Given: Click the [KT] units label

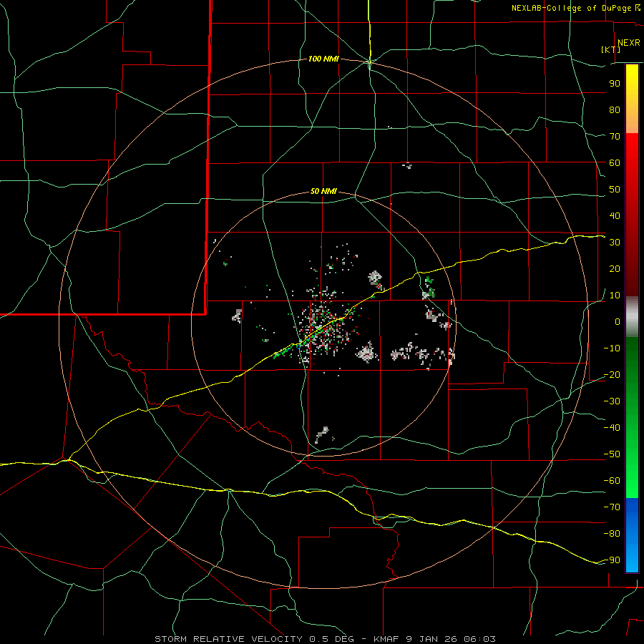Looking at the screenshot, I should (x=610, y=49).
